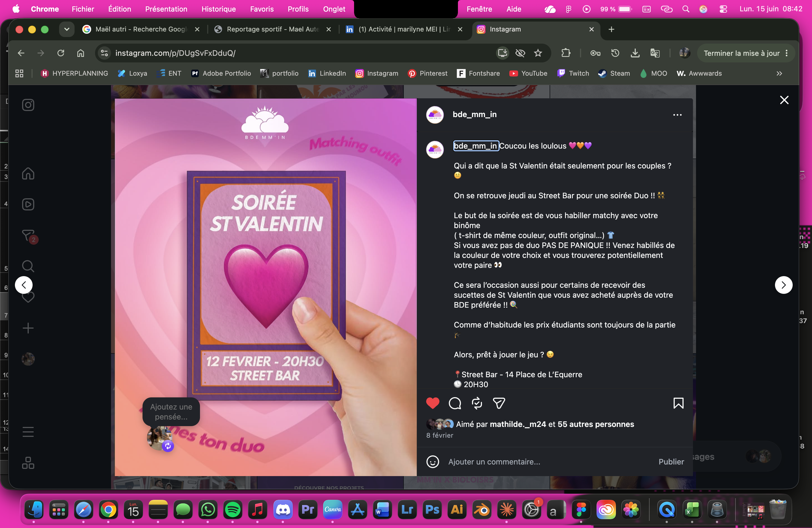Open the comment bubble icon
The image size is (812, 528).
[x=455, y=403]
